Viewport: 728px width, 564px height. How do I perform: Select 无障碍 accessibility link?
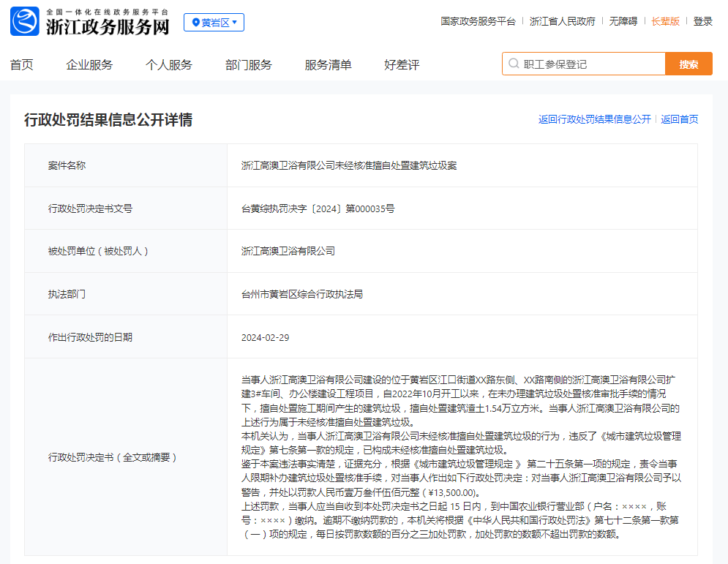[x=623, y=21]
